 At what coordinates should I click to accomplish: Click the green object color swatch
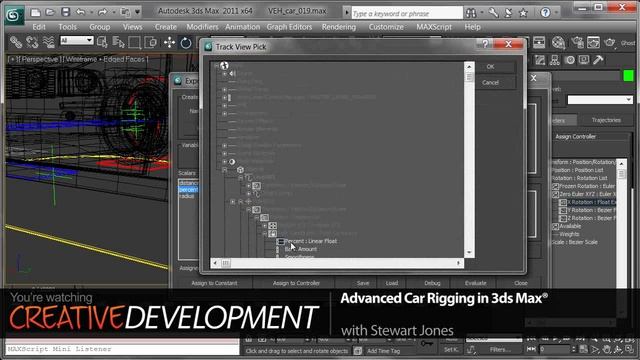(x=628, y=76)
